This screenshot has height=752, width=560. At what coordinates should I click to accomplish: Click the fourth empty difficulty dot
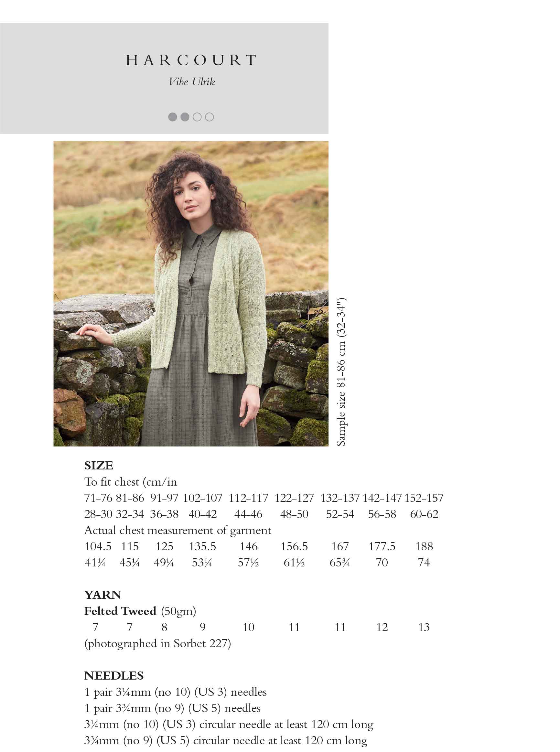point(210,117)
